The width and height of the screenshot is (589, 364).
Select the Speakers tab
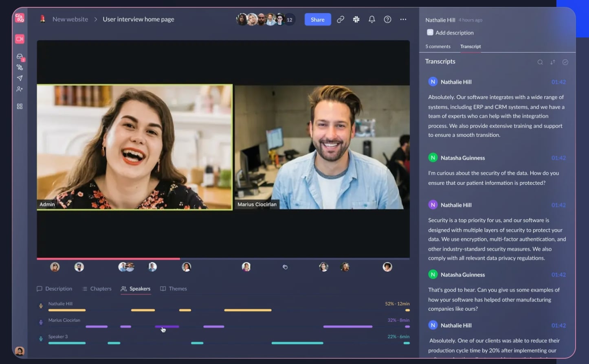pos(136,289)
